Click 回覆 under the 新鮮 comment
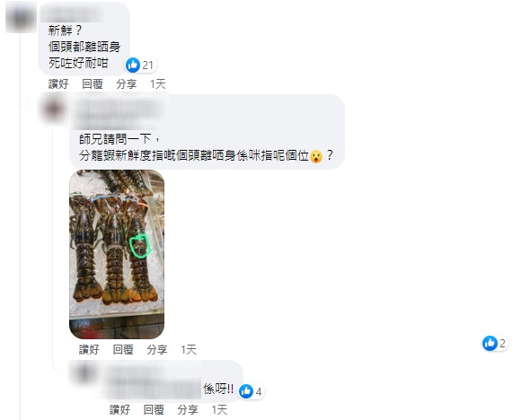 (x=93, y=83)
